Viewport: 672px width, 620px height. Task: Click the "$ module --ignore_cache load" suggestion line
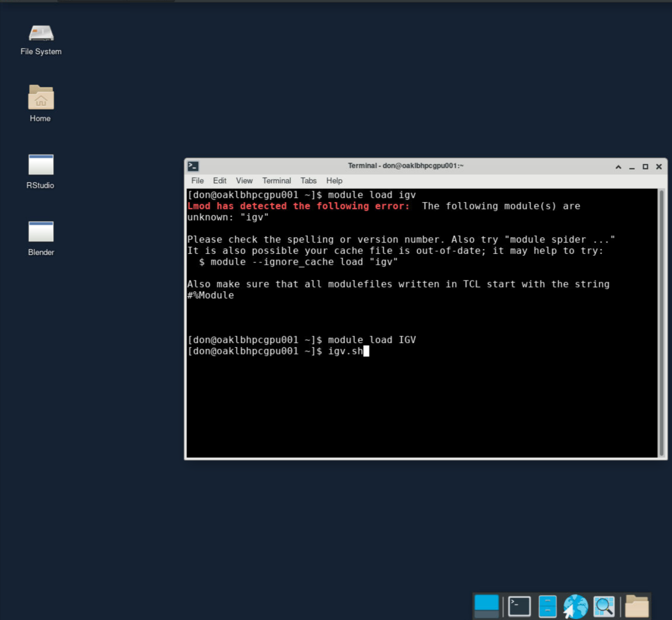click(298, 262)
